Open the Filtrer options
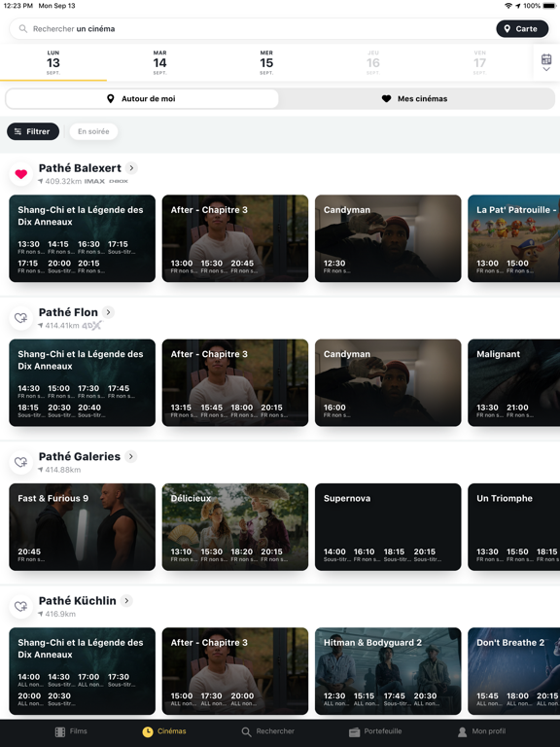Screen dimensions: 560x747 point(33,131)
